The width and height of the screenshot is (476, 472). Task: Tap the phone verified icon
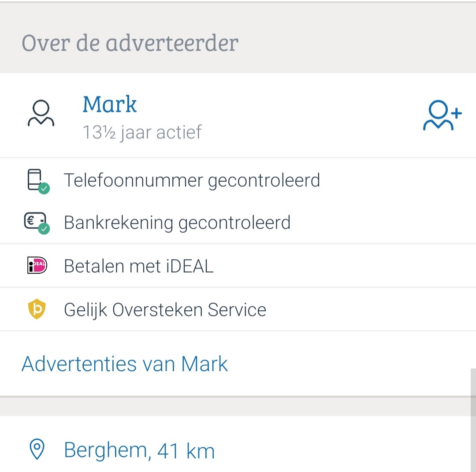pyautogui.click(x=38, y=181)
